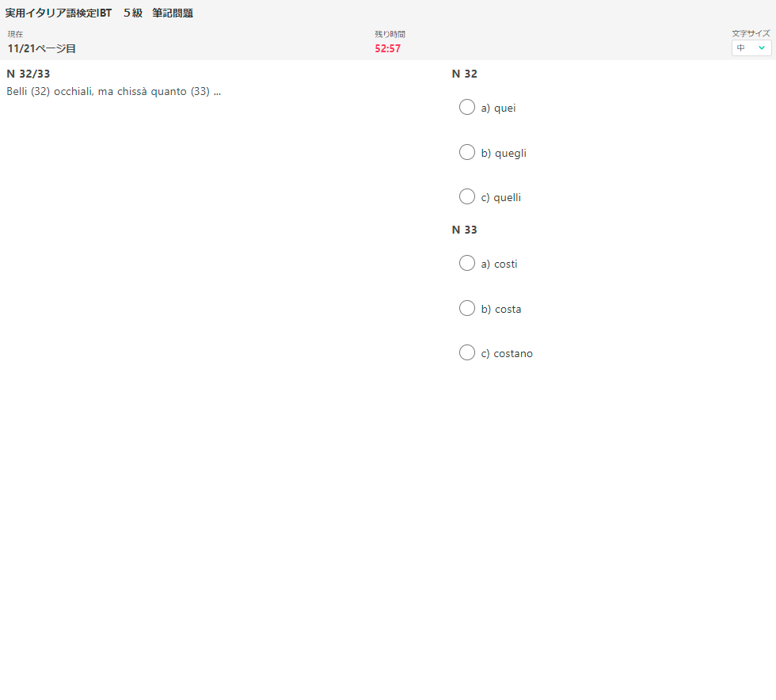Click the 残り時間 label
Screen dimensions: 776x700
[x=390, y=34]
